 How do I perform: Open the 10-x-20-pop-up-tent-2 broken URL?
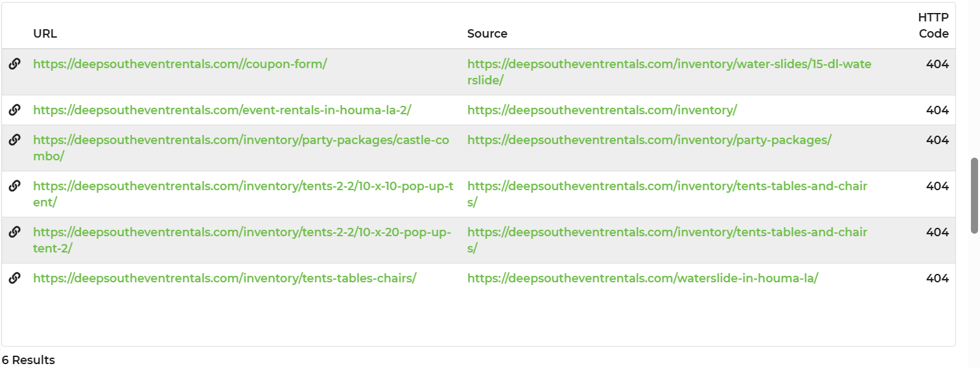coord(242,232)
